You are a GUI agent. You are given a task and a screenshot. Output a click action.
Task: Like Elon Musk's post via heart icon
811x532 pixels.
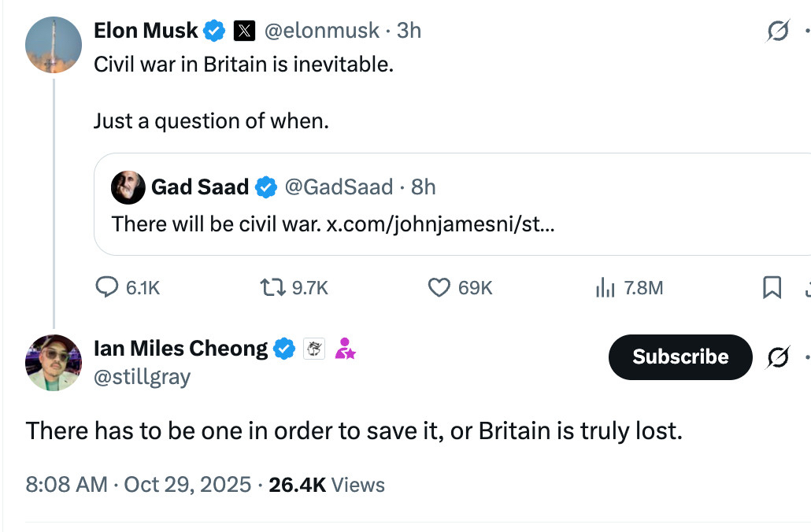click(x=439, y=288)
